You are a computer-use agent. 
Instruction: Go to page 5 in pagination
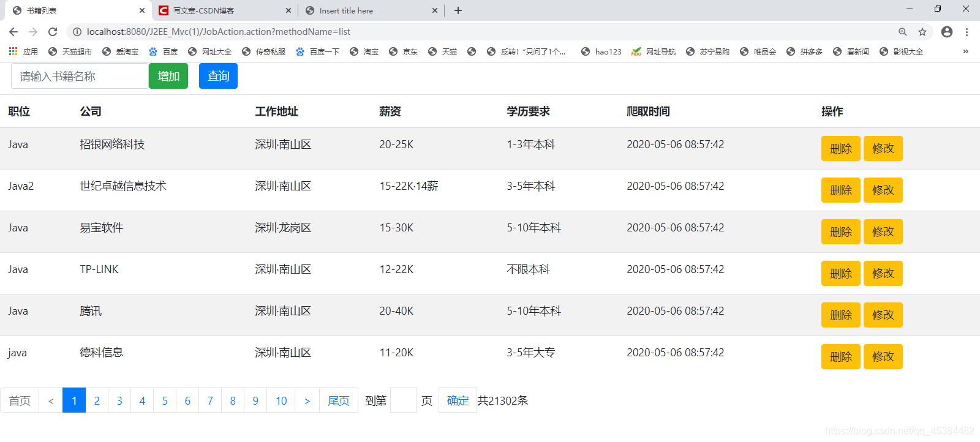(x=165, y=400)
